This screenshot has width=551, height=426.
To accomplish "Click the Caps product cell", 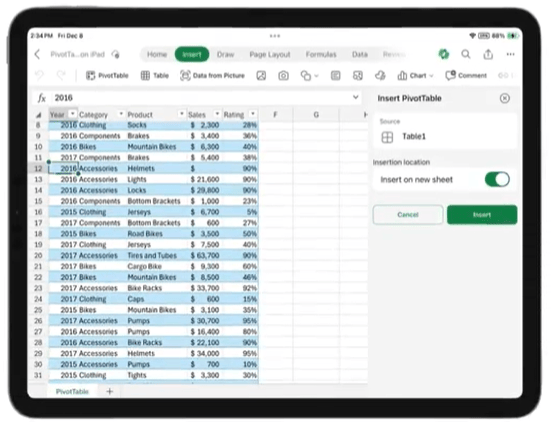I will click(157, 299).
